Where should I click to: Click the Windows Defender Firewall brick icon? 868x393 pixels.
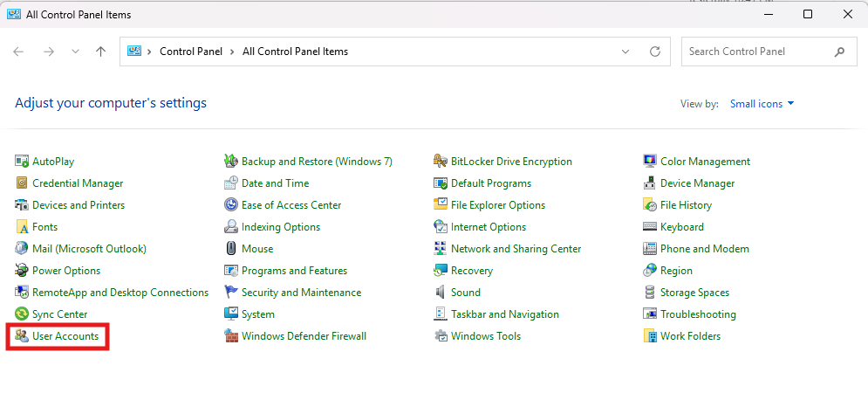(x=231, y=336)
